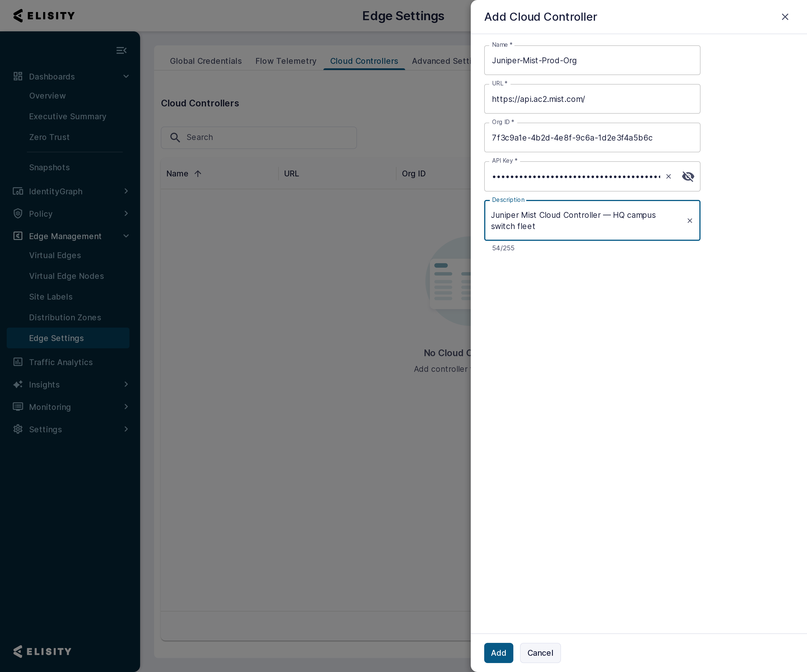Viewport: 807px width, 672px height.
Task: Go to Snapshots page
Action: (49, 167)
